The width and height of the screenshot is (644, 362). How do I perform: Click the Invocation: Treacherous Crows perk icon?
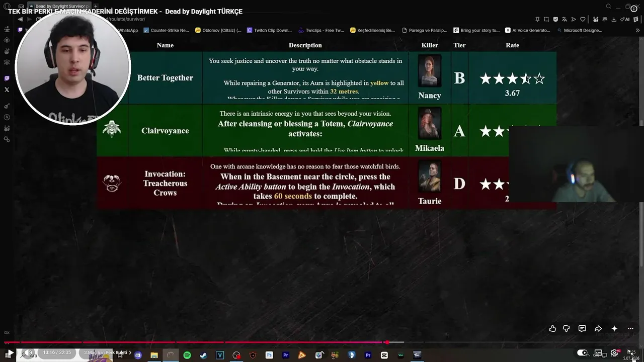112,183
